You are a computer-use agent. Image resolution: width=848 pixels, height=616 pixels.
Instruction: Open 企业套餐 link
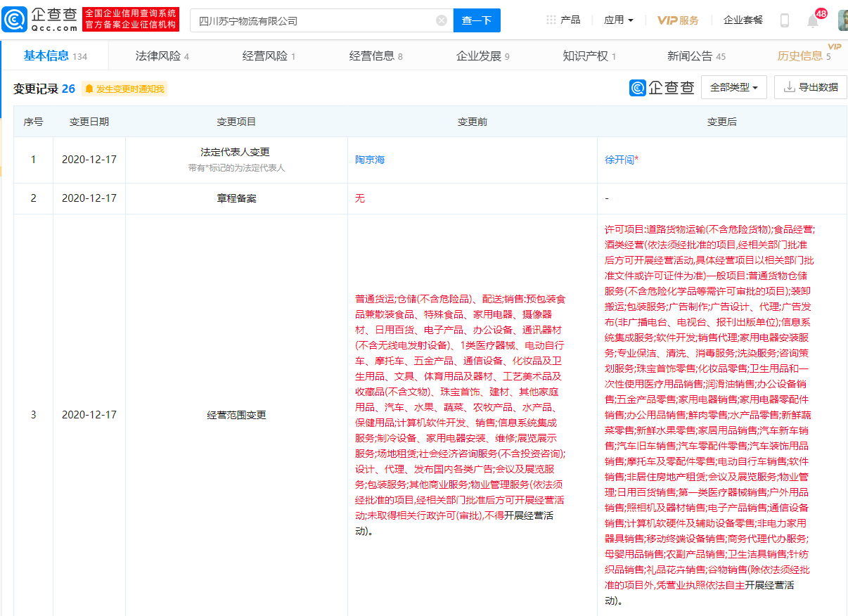pos(743,20)
